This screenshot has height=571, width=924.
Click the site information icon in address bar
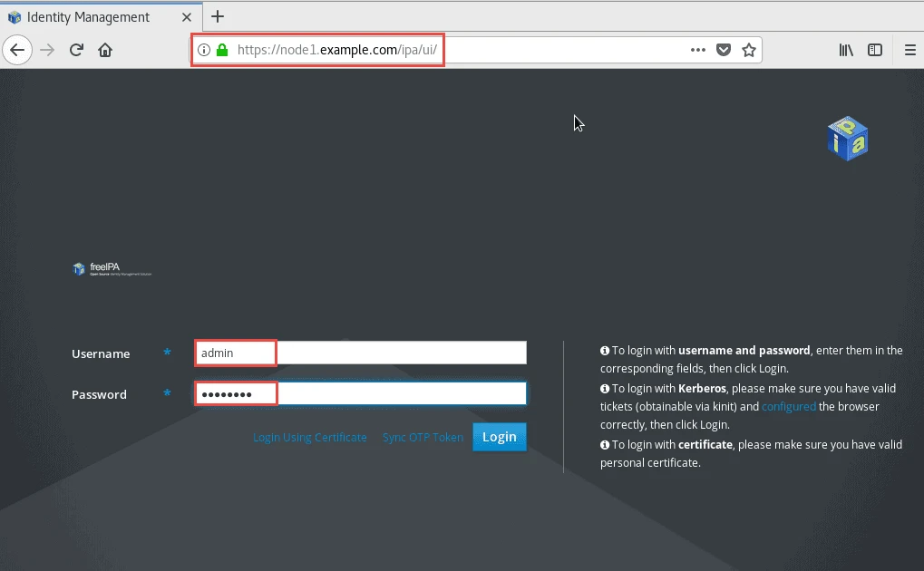coord(203,50)
